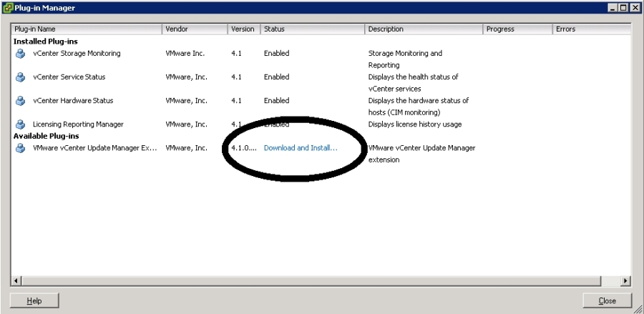Close the window with title bar X
The height and width of the screenshot is (314, 644).
pos(634,8)
